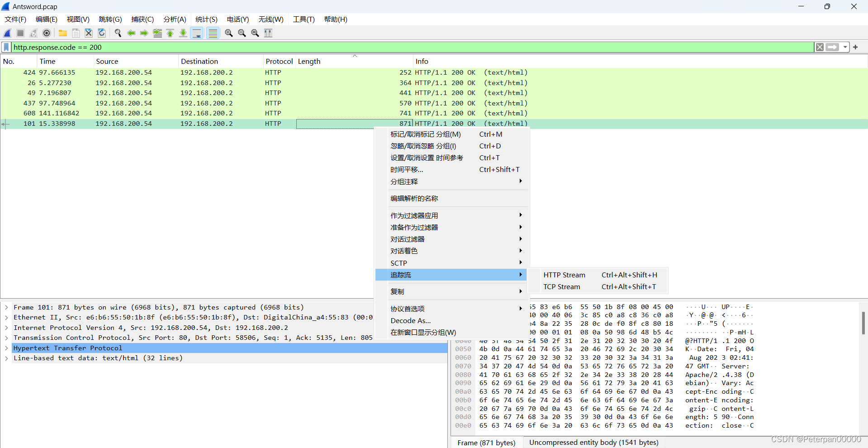Click the stop capture square icon

(20, 33)
